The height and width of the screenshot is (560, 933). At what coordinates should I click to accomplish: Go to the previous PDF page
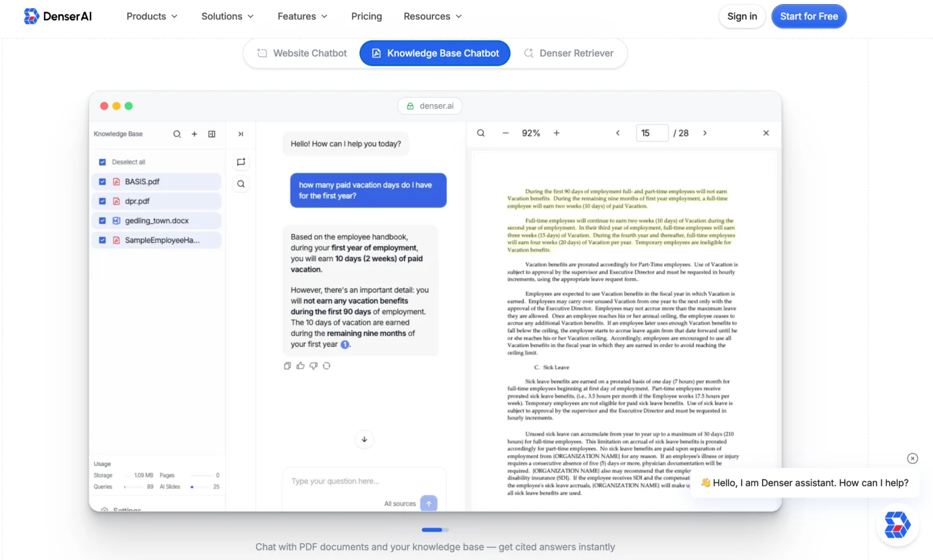618,133
